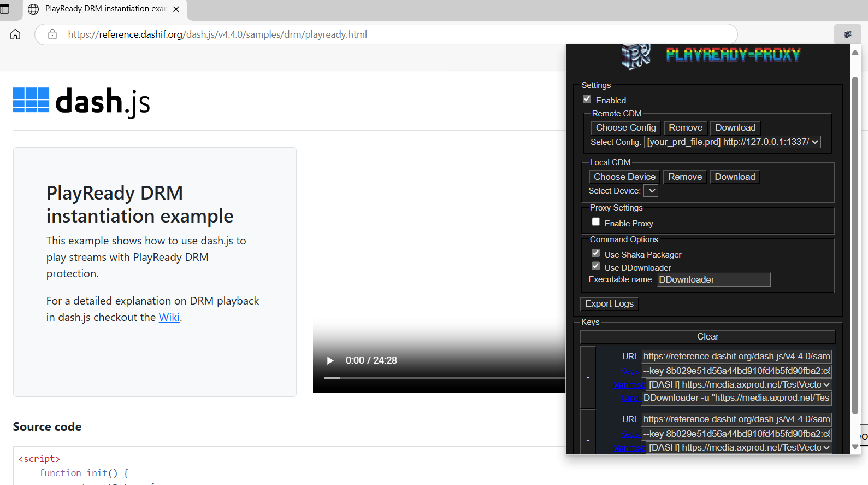The image size is (868, 485).
Task: Click the first entry's Cmd link
Action: (x=630, y=398)
